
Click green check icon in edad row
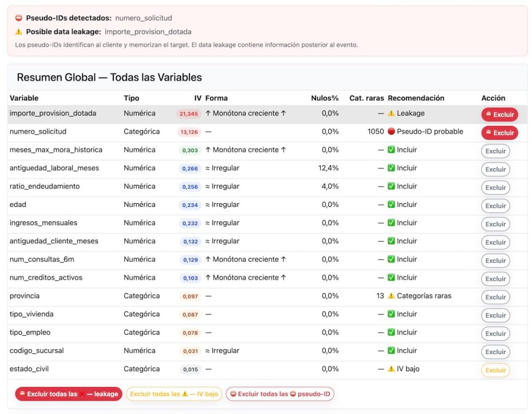391,205
